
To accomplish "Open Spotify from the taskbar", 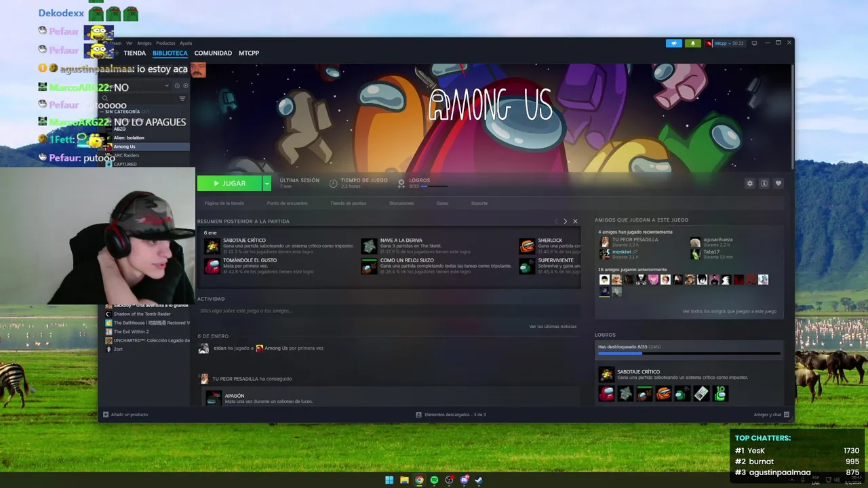I will pos(434,480).
